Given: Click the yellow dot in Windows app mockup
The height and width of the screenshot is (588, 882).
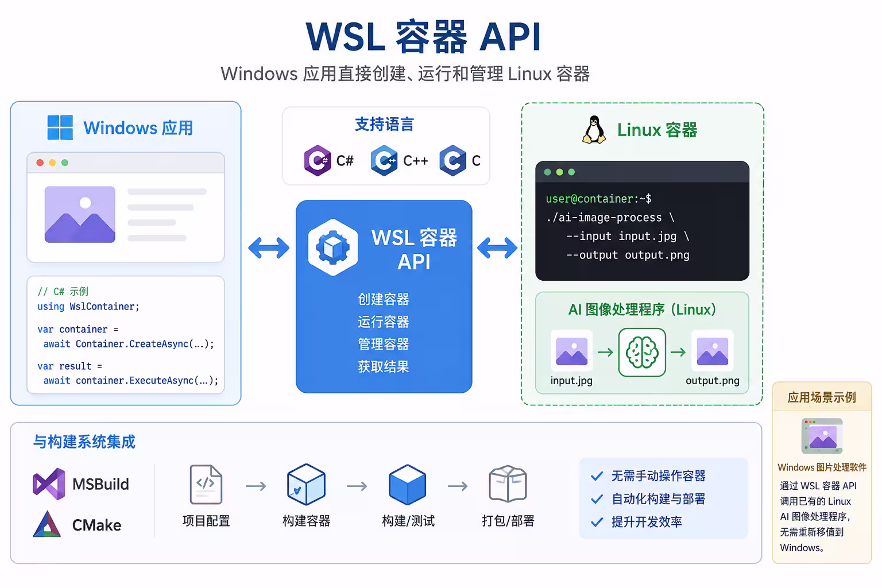Looking at the screenshot, I should (52, 163).
